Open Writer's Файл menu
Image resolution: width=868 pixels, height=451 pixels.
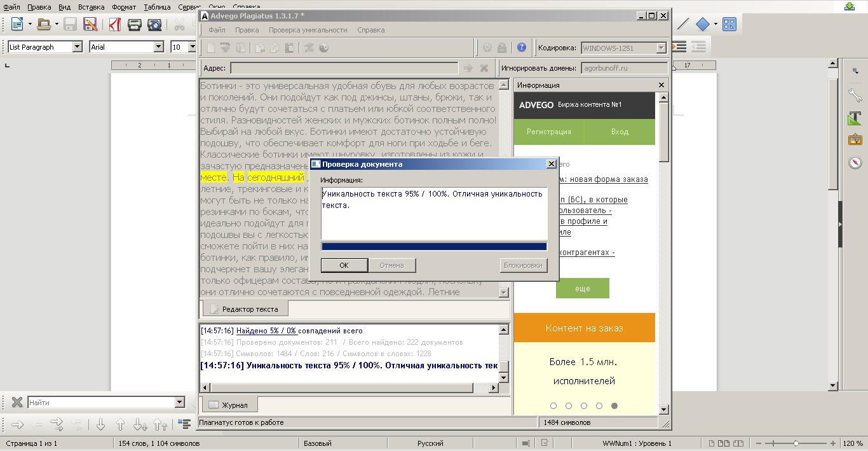pos(11,7)
